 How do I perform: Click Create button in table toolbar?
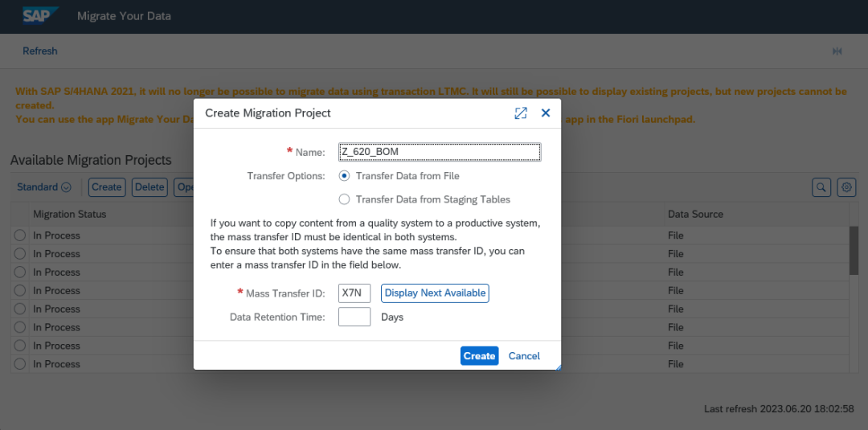(107, 187)
